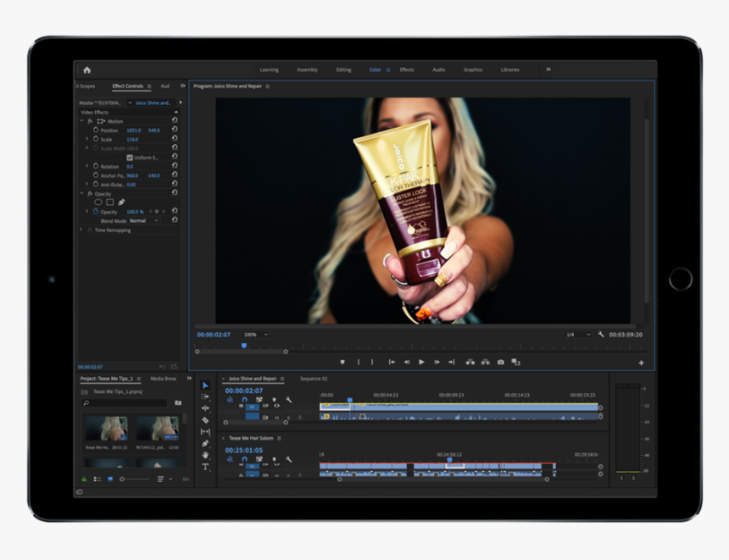Toggle animation stopwatch for Position
The image size is (729, 560).
(96, 130)
